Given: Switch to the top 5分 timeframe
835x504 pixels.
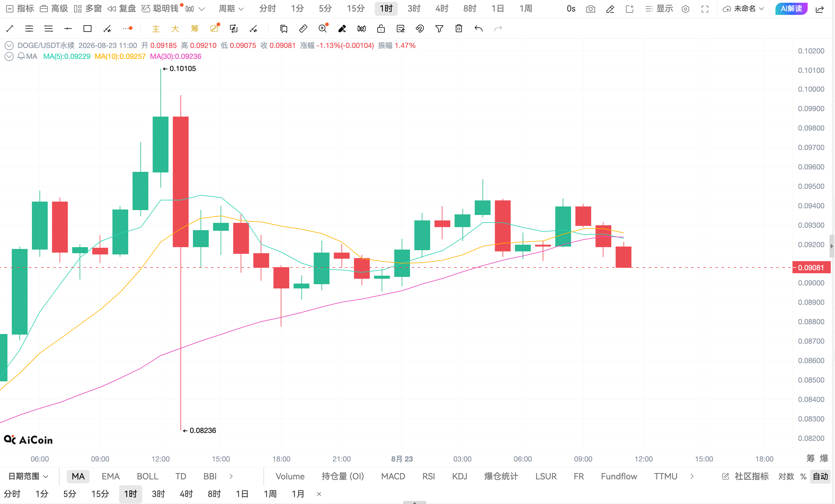Looking at the screenshot, I should point(325,9).
